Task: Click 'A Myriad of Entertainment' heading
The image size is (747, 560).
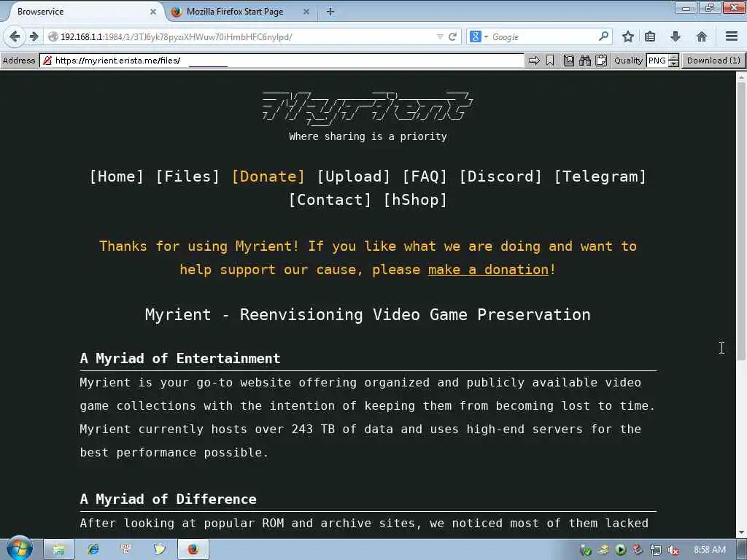Action: point(180,358)
